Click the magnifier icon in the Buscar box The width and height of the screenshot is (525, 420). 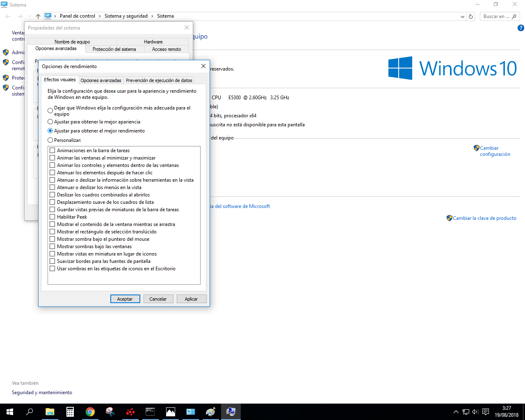[x=514, y=16]
